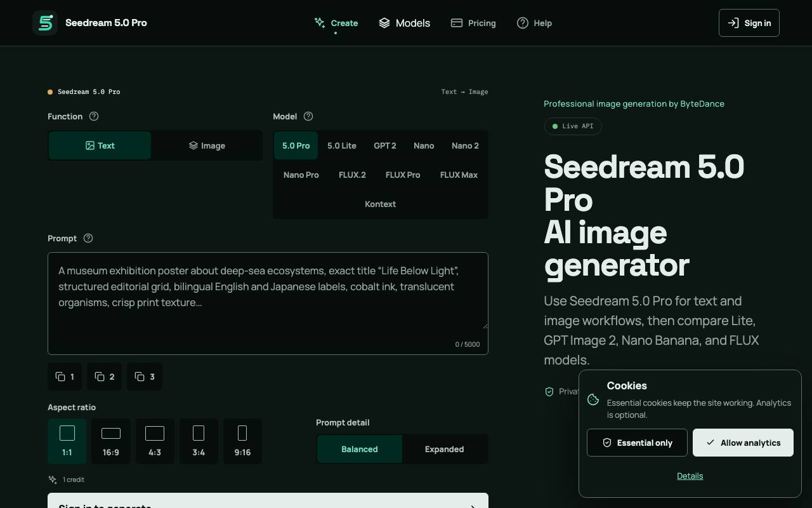Select the FLUX Pro model

(403, 175)
